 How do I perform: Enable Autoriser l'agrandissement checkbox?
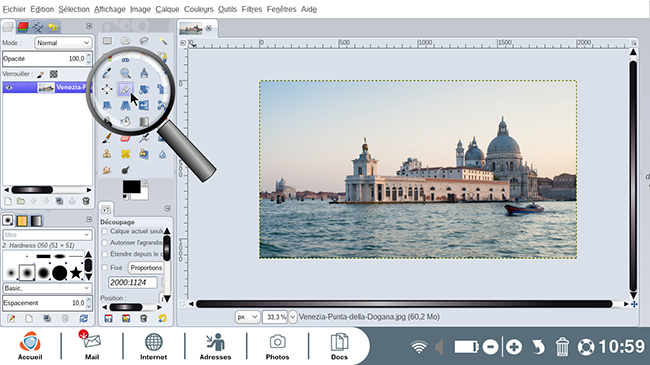click(105, 243)
